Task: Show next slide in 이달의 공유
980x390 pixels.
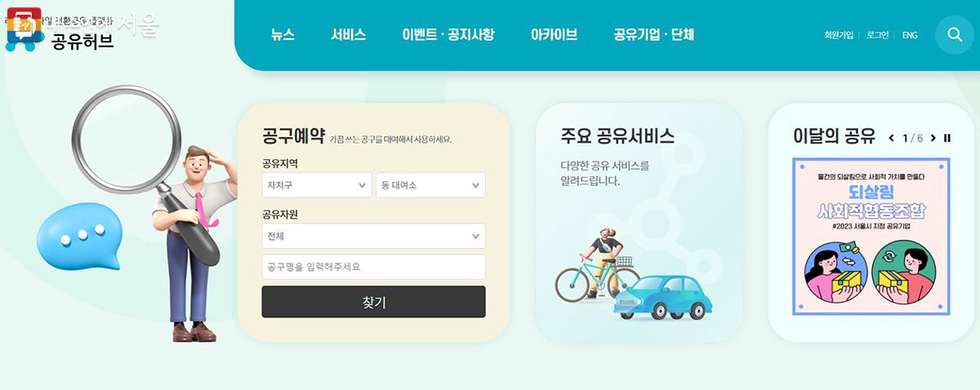Action: coord(933,138)
